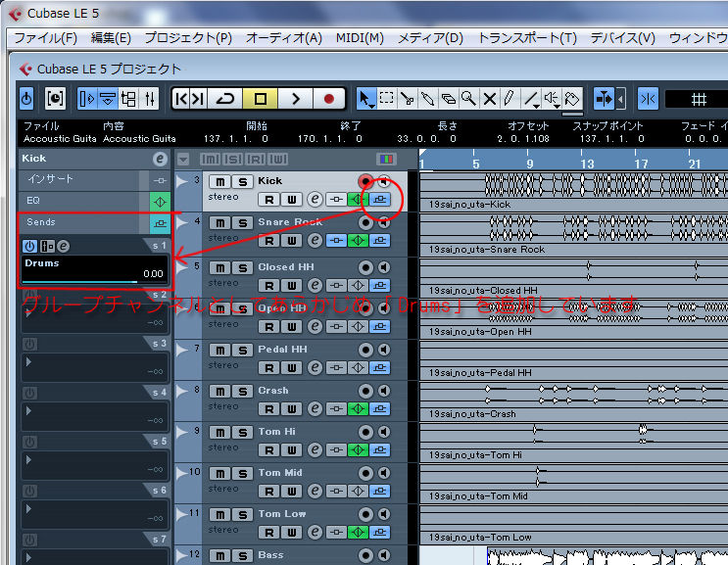
Task: Select the Range Selection tool
Action: 386,99
